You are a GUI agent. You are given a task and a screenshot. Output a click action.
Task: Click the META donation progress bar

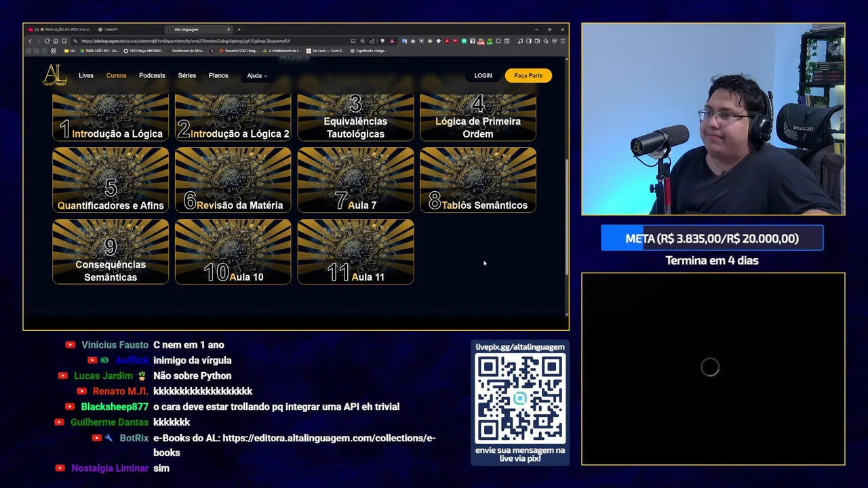(712, 239)
